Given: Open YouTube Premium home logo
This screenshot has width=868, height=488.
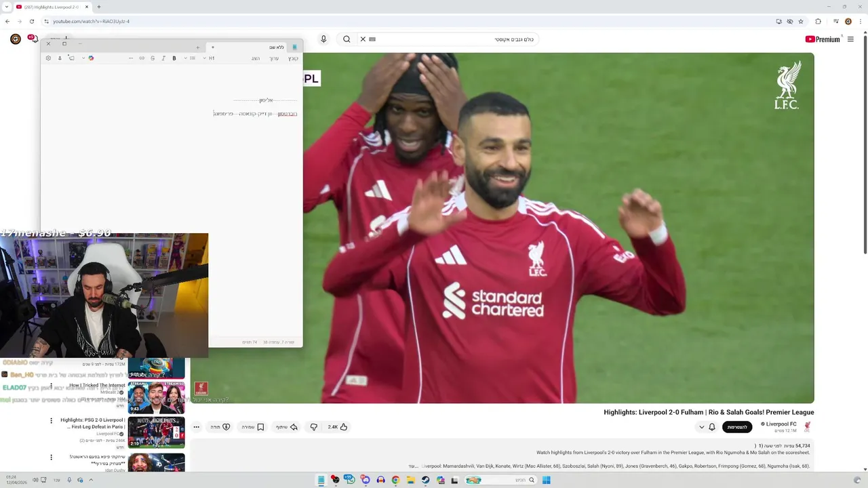Looking at the screenshot, I should click(x=823, y=39).
